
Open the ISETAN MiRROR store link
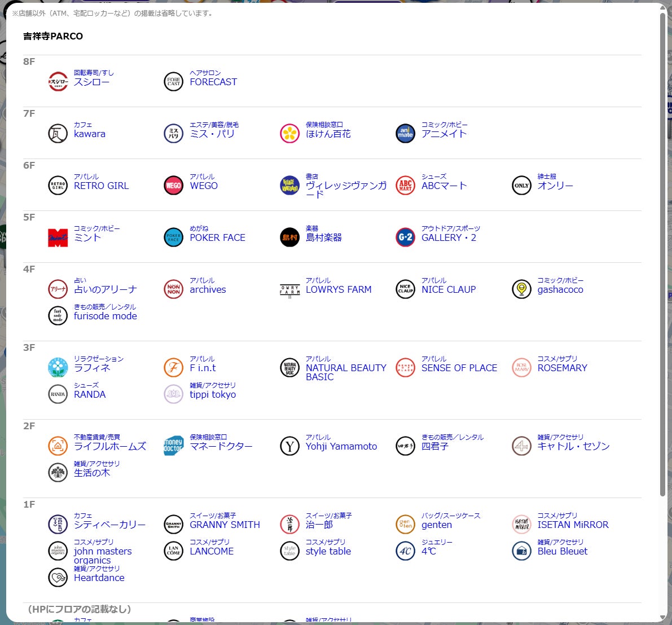click(x=573, y=525)
